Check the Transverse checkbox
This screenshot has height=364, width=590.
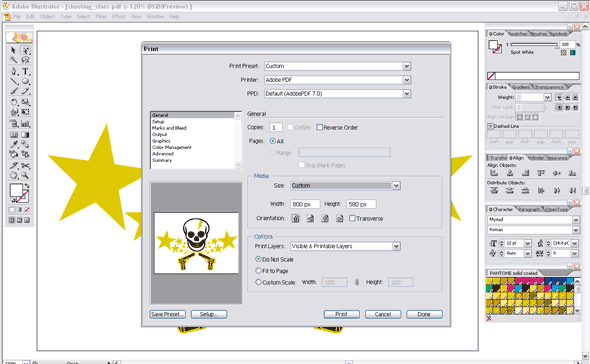tap(352, 218)
